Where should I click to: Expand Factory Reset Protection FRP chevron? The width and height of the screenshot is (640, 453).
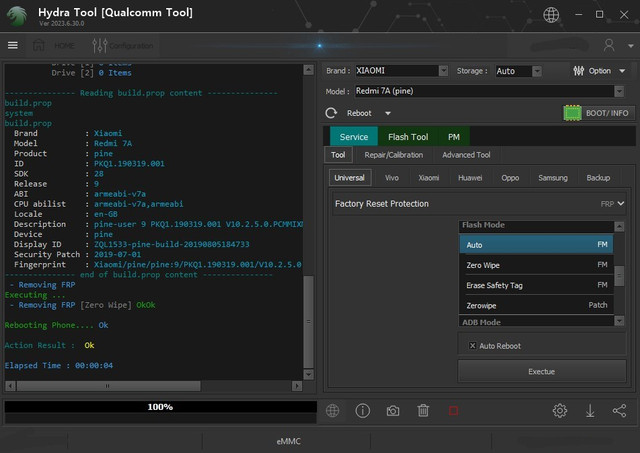tap(621, 203)
